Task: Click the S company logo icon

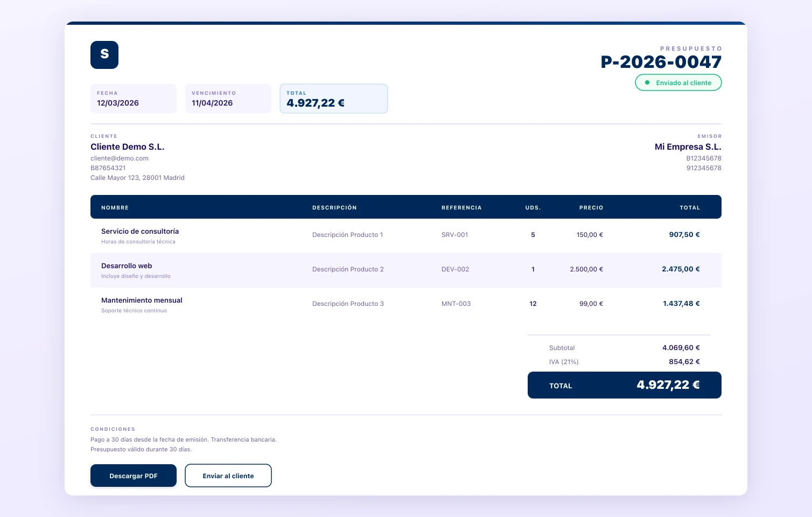Action: 104,55
